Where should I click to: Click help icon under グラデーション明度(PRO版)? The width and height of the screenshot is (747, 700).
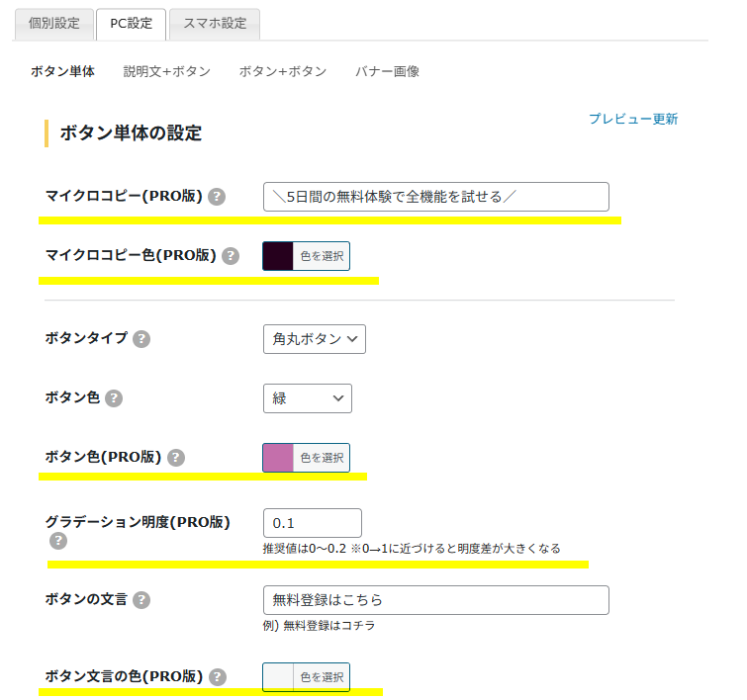pyautogui.click(x=58, y=541)
